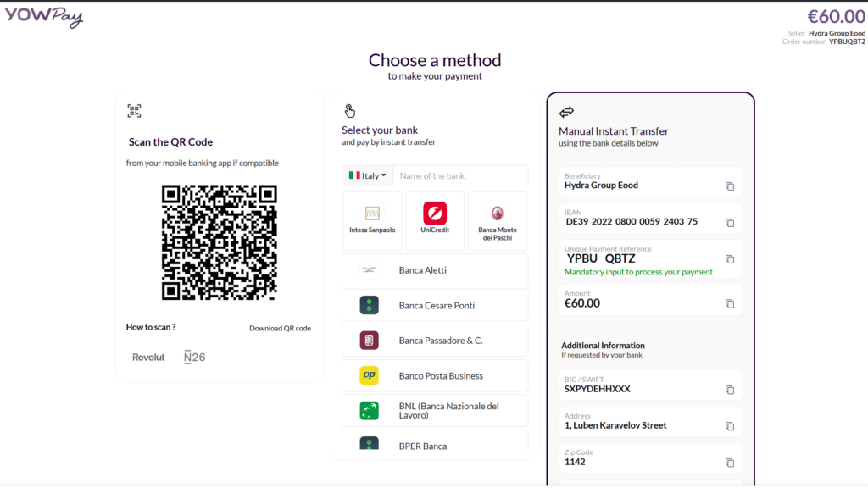The image size is (868, 488).
Task: Open the Italy country selector dropdown
Action: 367,175
